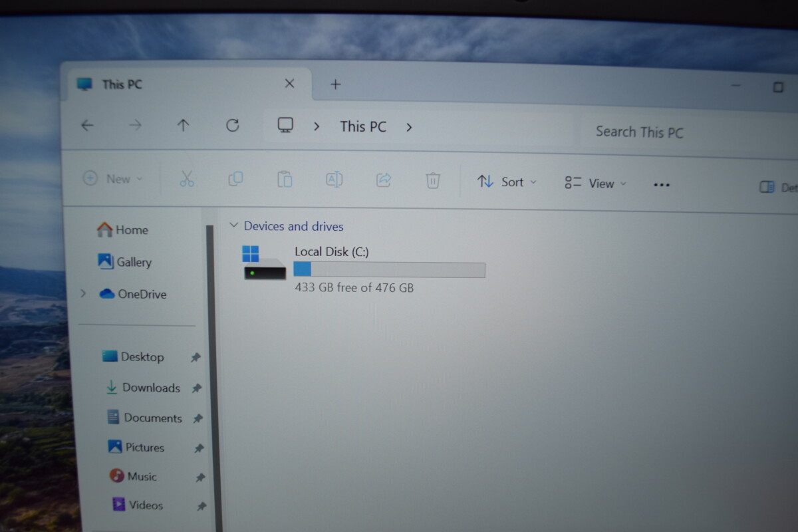Click This PC in the address bar
798x532 pixels.
click(363, 126)
